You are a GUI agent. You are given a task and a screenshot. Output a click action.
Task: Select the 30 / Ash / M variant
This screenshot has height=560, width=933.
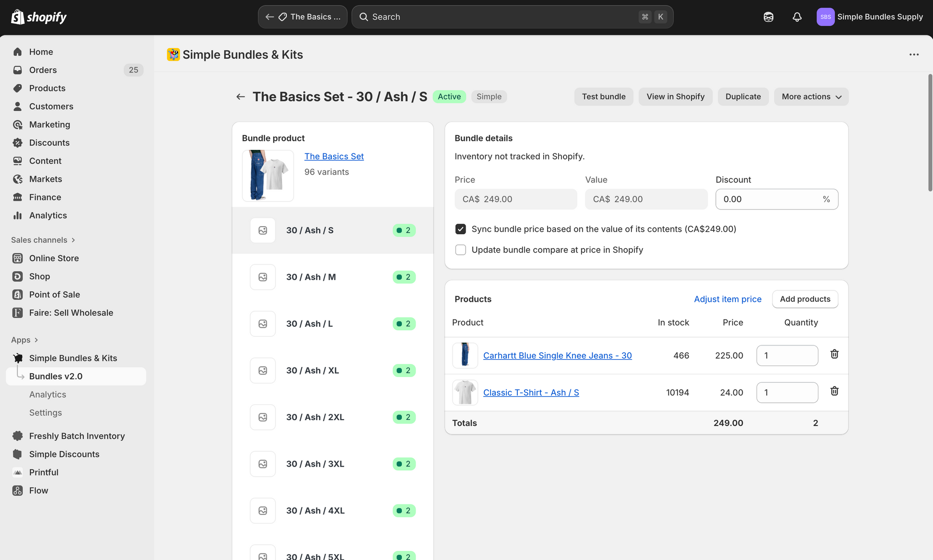tap(333, 277)
